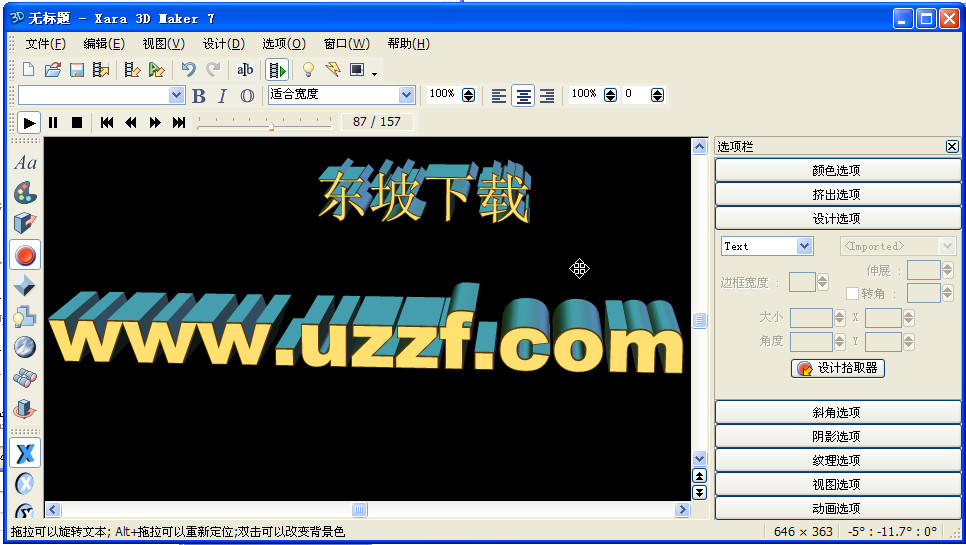The width and height of the screenshot is (966, 545).
Task: Select the view binoculars tool
Action: click(x=25, y=377)
